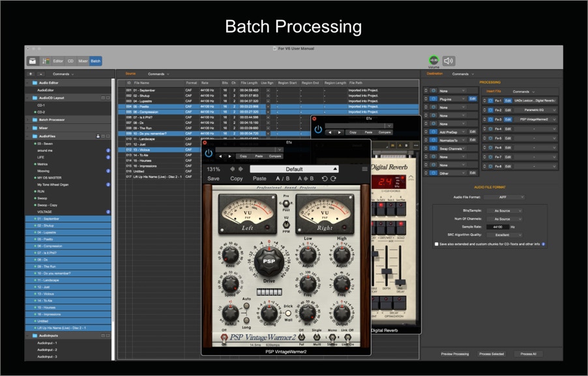Click the Process All button
Screen dimensions: 588x376
tap(528, 354)
